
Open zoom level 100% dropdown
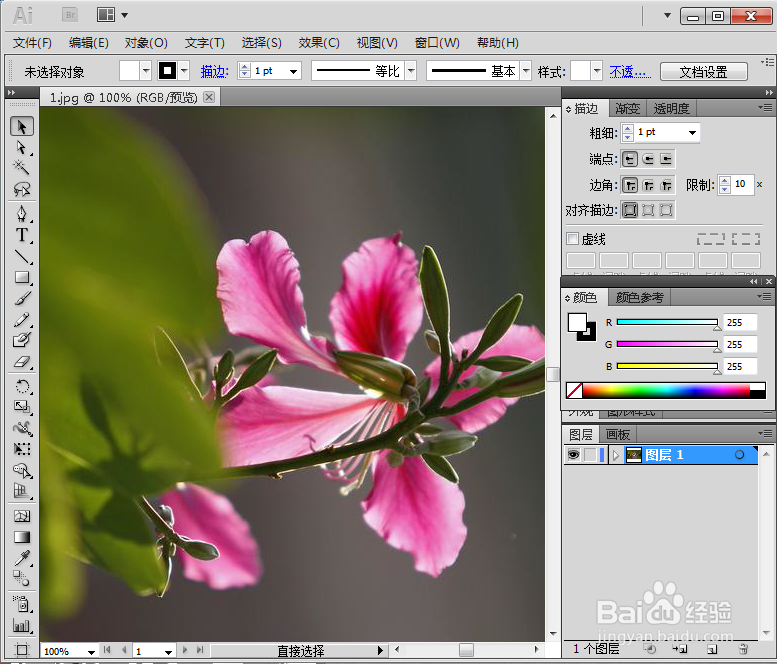coord(91,652)
